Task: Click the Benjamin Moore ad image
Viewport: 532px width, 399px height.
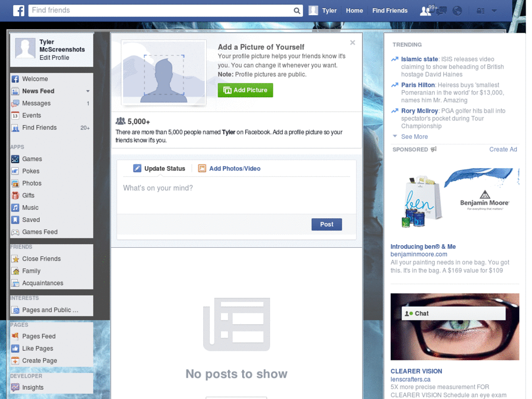Action: pyautogui.click(x=455, y=198)
